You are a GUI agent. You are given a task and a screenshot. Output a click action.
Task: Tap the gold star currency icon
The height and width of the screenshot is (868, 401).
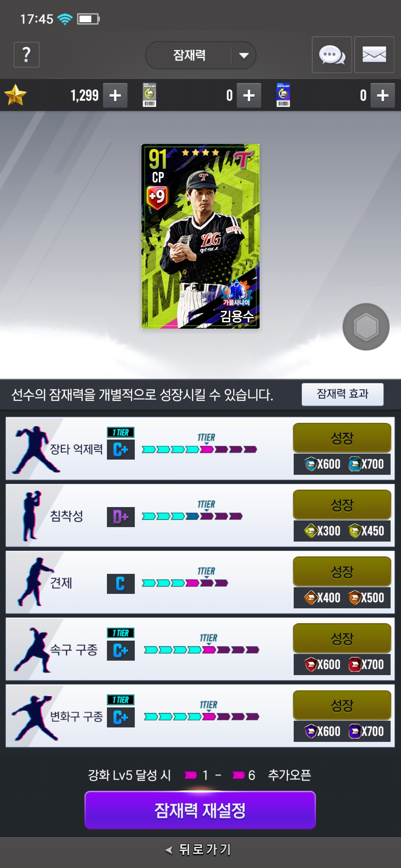pyautogui.click(x=16, y=95)
